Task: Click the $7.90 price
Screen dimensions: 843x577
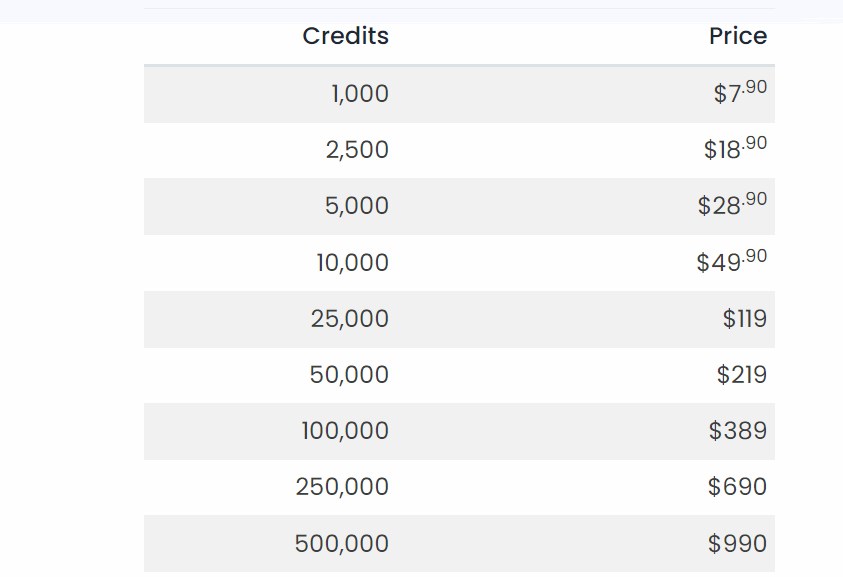Action: coord(740,93)
